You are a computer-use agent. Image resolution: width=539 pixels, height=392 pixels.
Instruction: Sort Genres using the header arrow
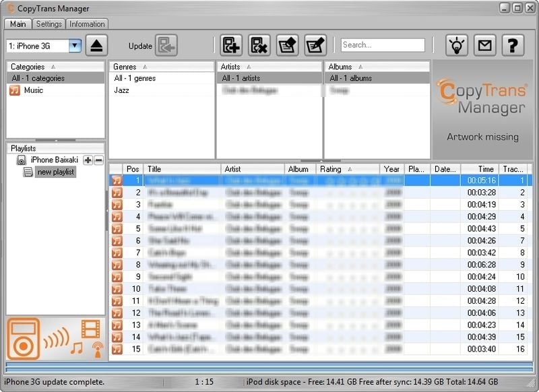(x=145, y=67)
